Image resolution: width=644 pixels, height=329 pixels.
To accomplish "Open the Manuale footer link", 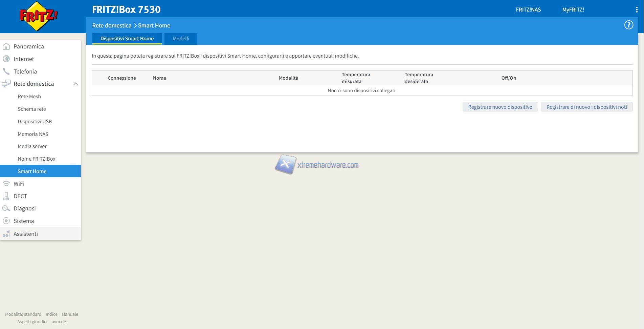I will click(x=70, y=314).
